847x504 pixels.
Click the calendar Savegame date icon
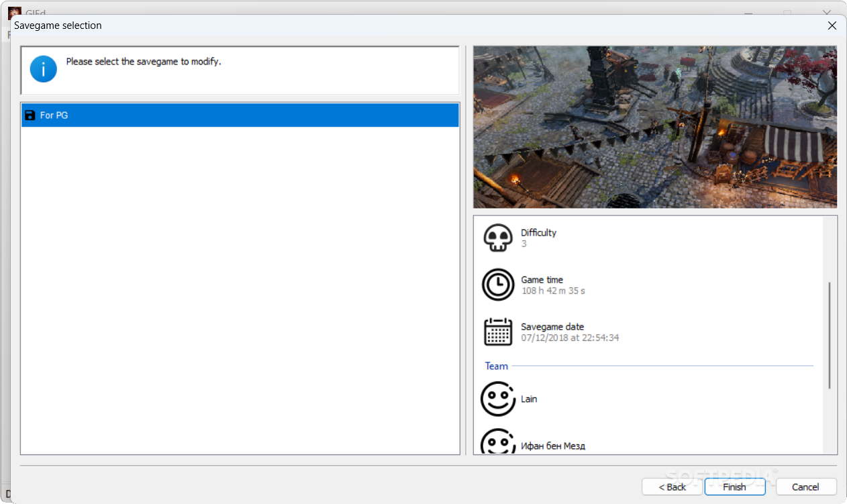click(x=498, y=332)
